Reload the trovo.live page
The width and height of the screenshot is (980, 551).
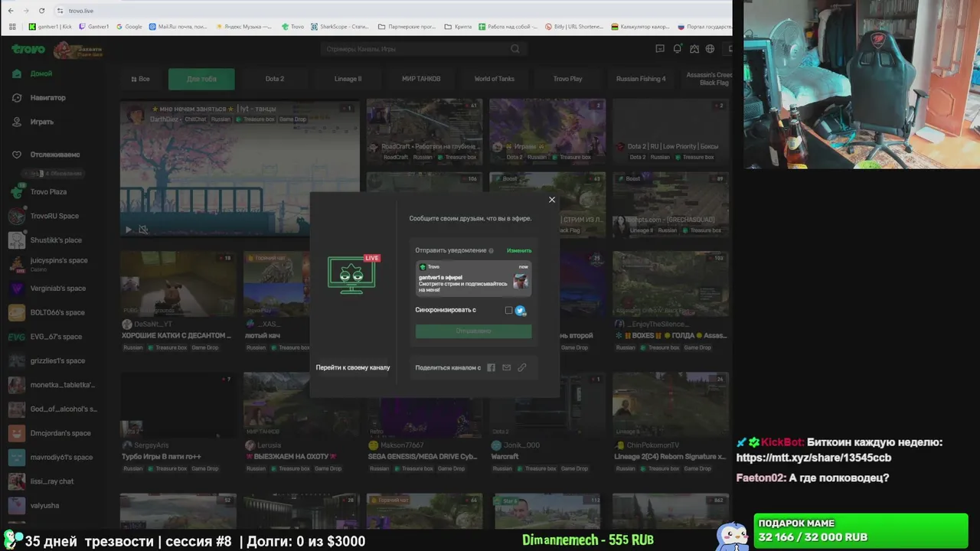pyautogui.click(x=41, y=11)
